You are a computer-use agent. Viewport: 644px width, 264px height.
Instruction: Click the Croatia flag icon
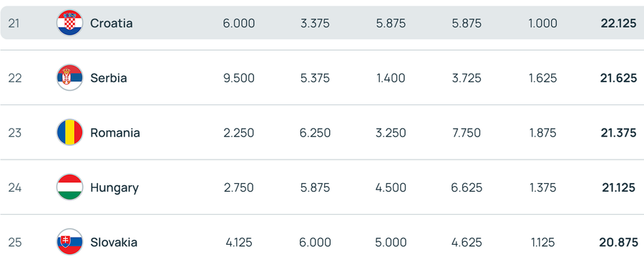[x=70, y=23]
